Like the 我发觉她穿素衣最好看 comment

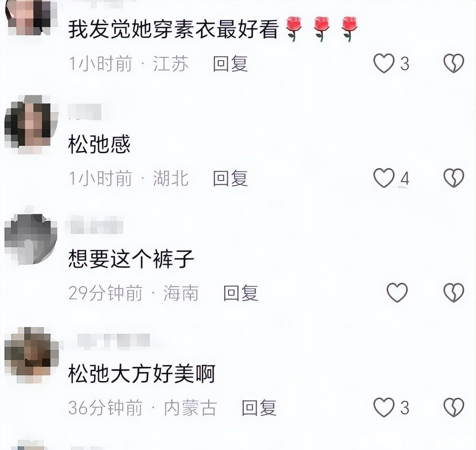pos(384,64)
